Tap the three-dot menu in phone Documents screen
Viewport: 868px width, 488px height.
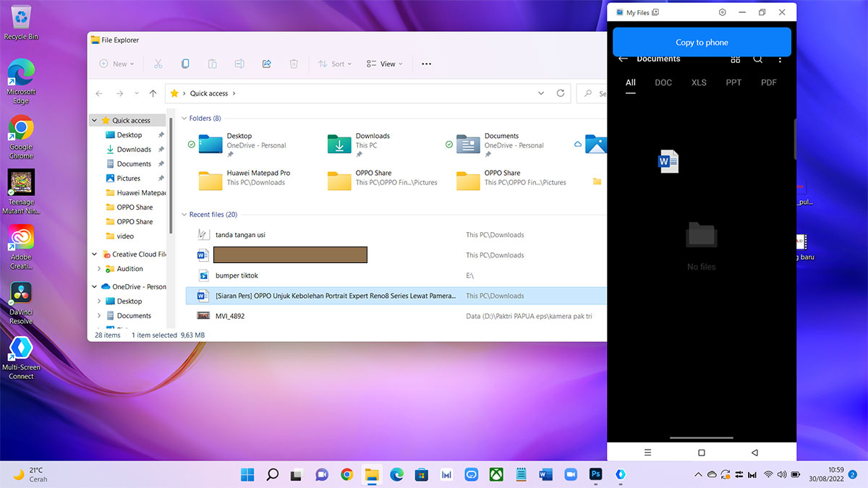[x=780, y=59]
